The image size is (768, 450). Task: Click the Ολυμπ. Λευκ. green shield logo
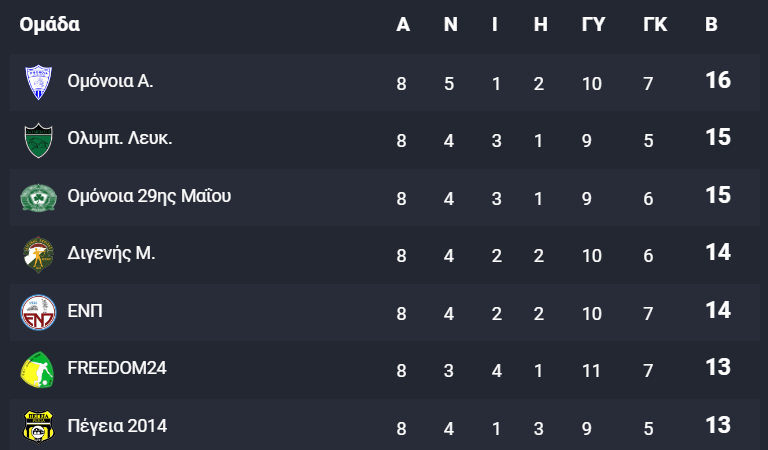tap(38, 140)
